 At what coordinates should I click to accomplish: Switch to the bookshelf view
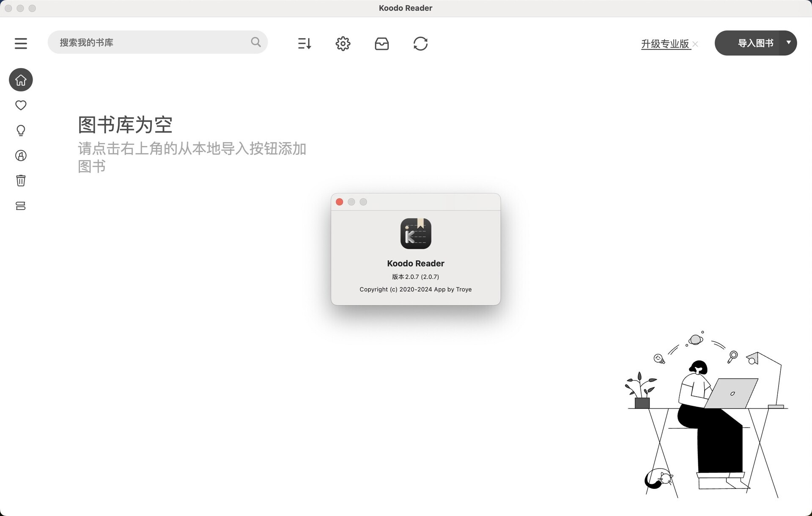21,206
